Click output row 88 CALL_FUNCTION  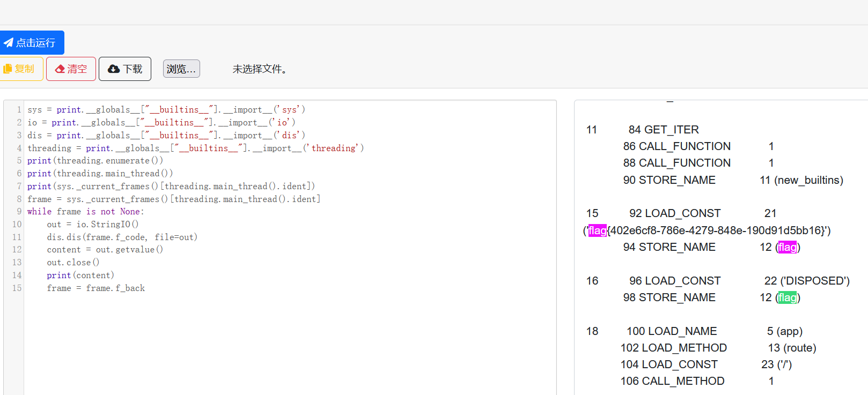click(698, 163)
